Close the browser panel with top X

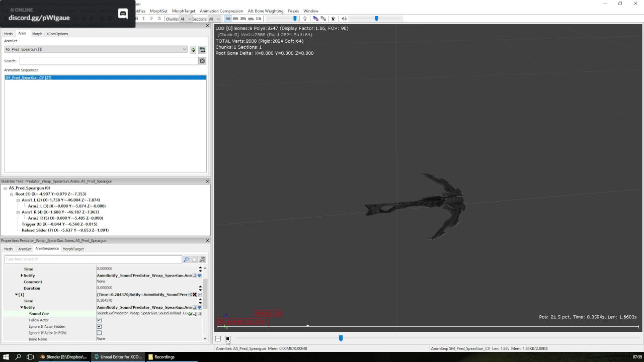(x=207, y=25)
